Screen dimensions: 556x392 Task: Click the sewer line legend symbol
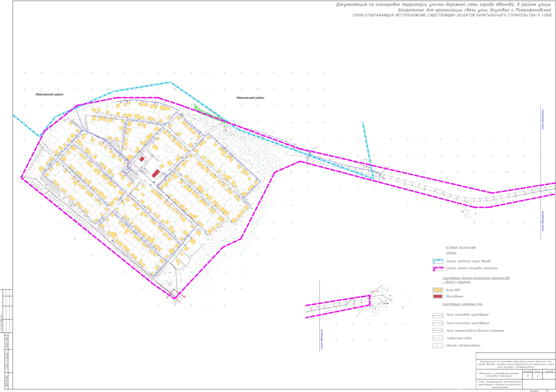438,323
